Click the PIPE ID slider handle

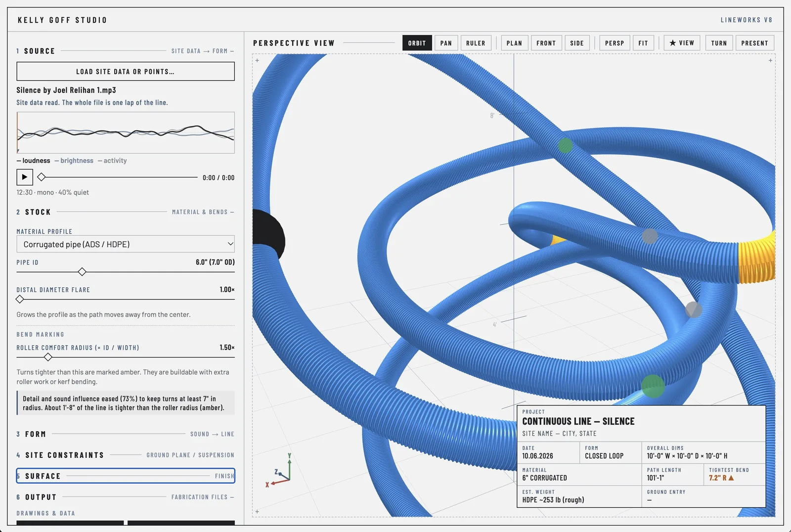point(82,272)
